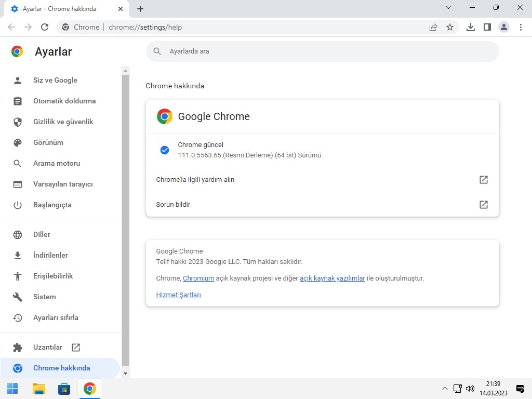Reload the page with the refresh icon
532x399 pixels.
pyautogui.click(x=45, y=27)
